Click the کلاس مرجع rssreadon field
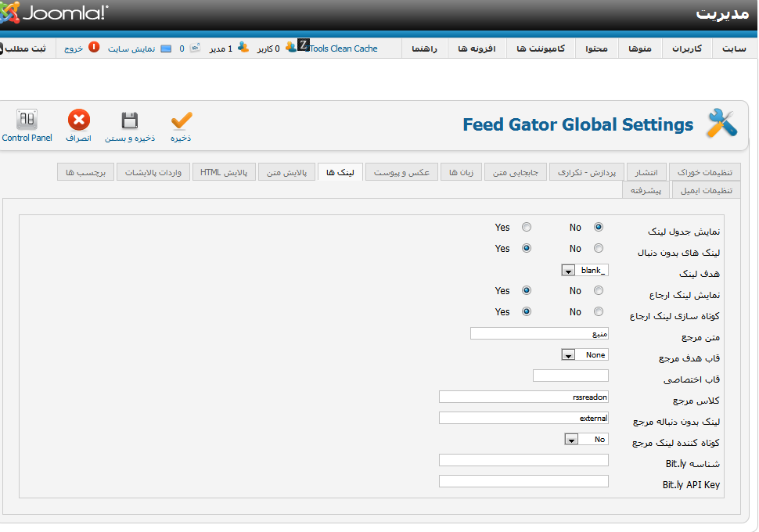The height and width of the screenshot is (532, 759). tap(523, 397)
